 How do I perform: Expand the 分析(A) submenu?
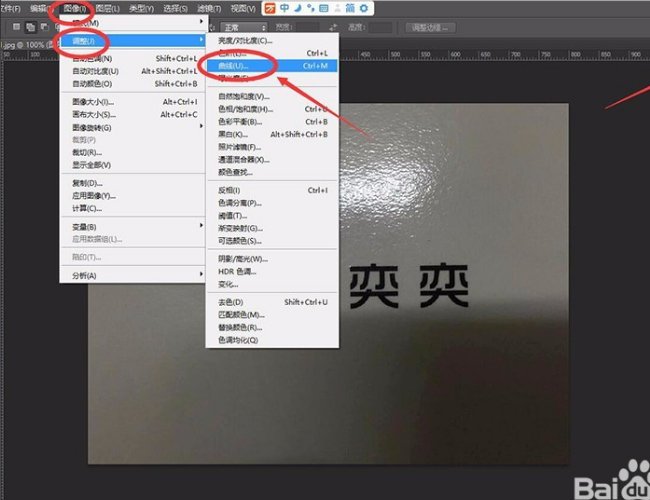pyautogui.click(x=133, y=275)
